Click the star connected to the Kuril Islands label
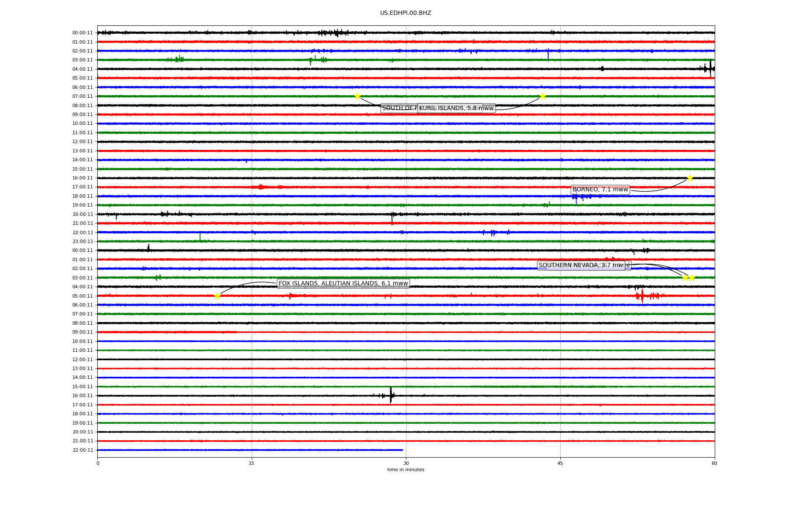 (543, 96)
